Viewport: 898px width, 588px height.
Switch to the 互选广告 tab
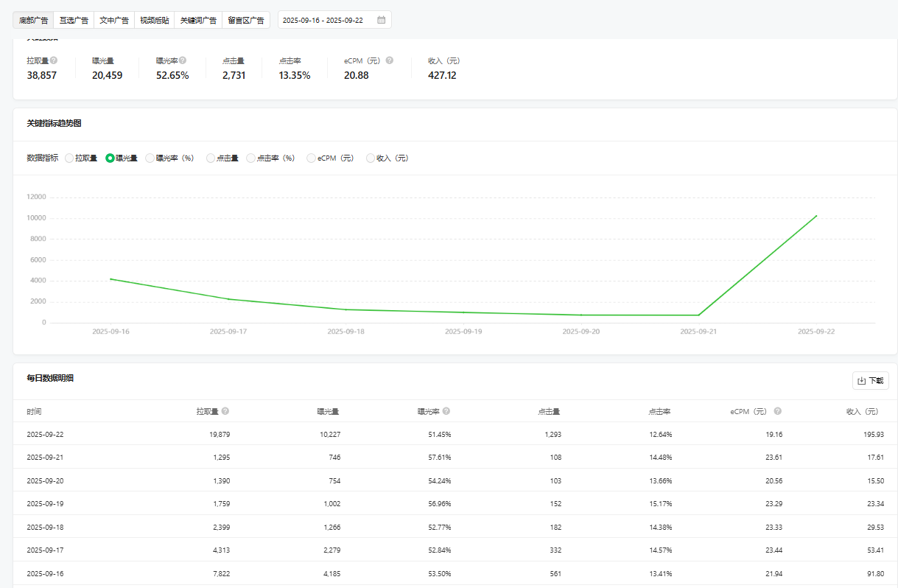click(x=74, y=20)
